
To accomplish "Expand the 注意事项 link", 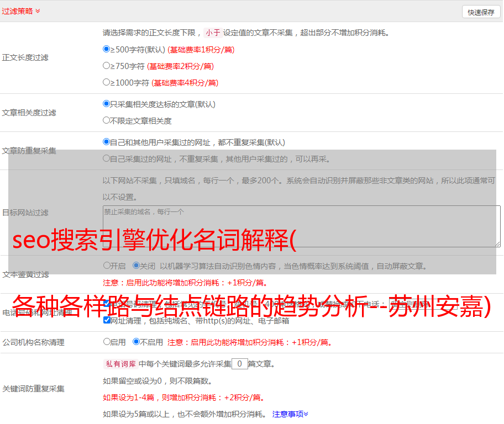I will 290,414.
